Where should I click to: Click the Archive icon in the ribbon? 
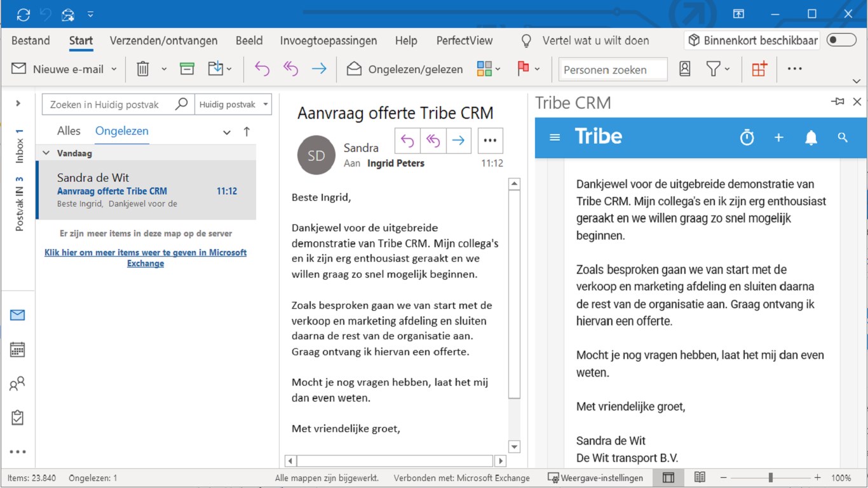tap(187, 69)
